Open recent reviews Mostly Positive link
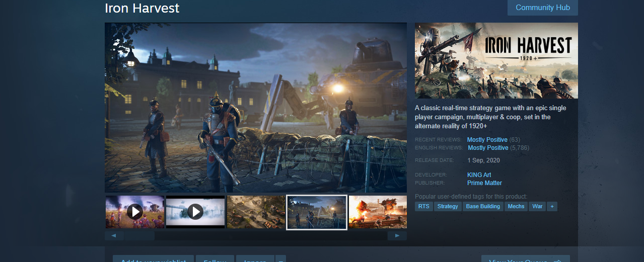 [487, 139]
